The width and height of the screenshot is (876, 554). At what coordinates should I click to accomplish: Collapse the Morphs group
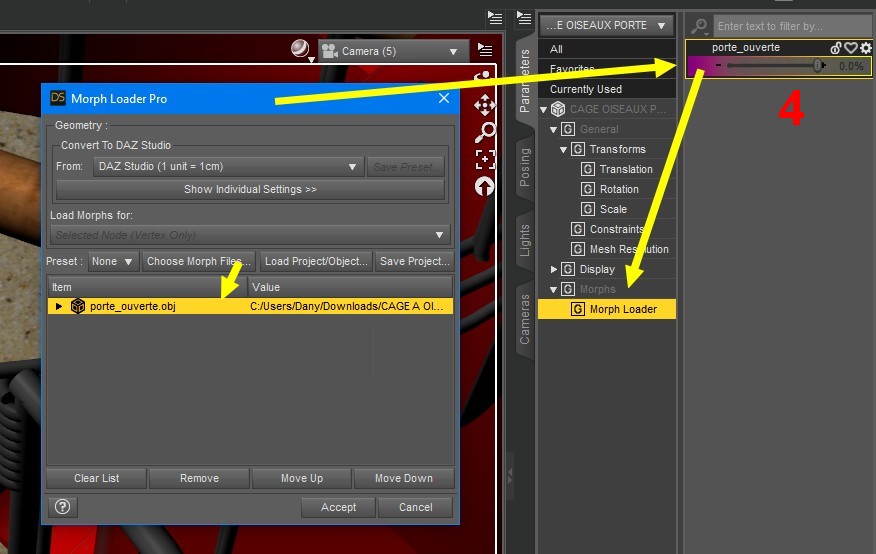554,289
